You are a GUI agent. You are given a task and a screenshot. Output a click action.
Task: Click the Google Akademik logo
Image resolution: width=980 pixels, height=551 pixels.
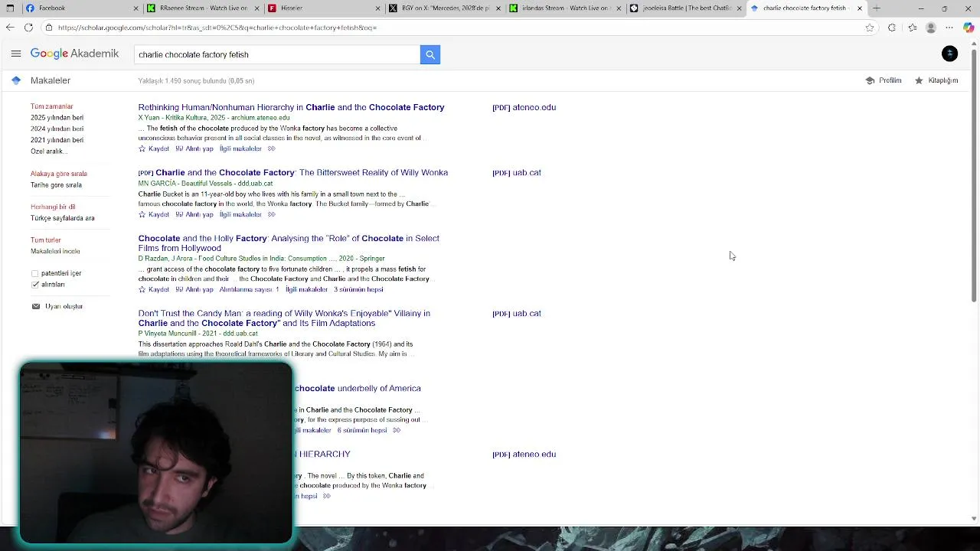pyautogui.click(x=74, y=54)
